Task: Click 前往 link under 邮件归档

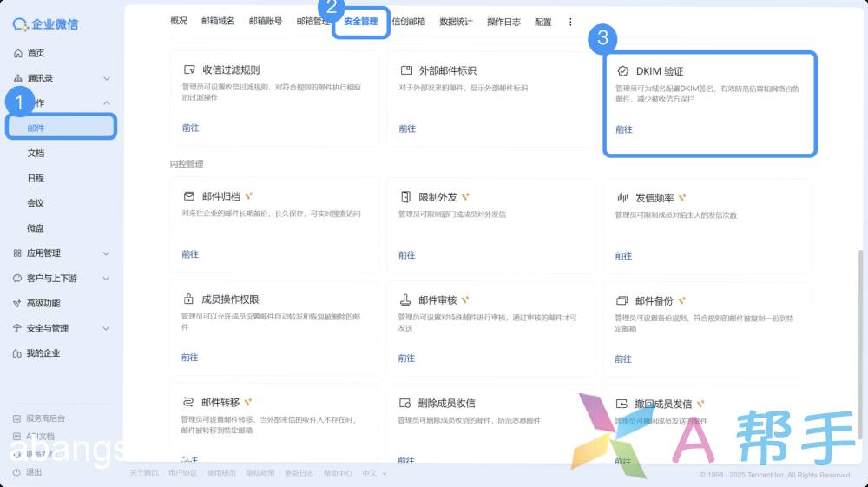Action: click(190, 254)
